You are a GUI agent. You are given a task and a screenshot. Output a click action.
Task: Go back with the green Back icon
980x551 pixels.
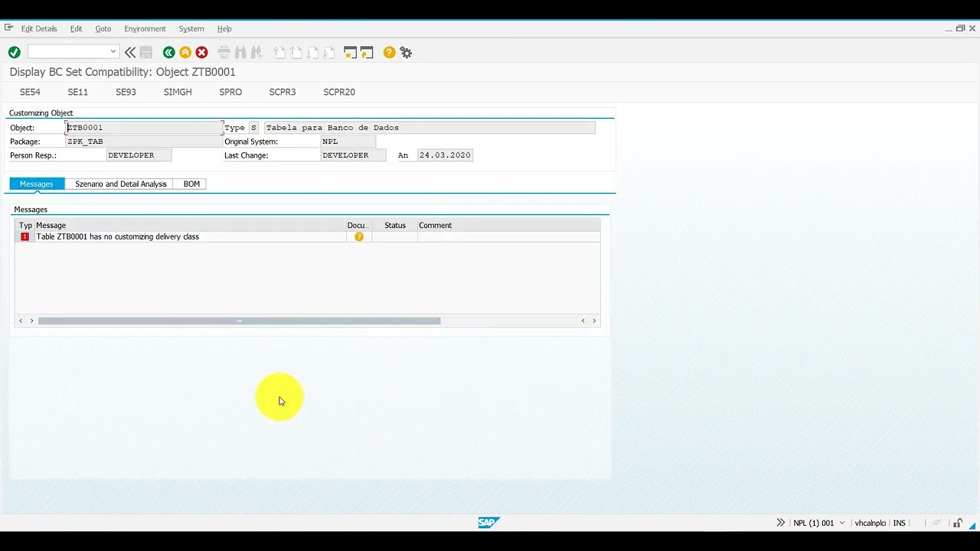[x=169, y=52]
